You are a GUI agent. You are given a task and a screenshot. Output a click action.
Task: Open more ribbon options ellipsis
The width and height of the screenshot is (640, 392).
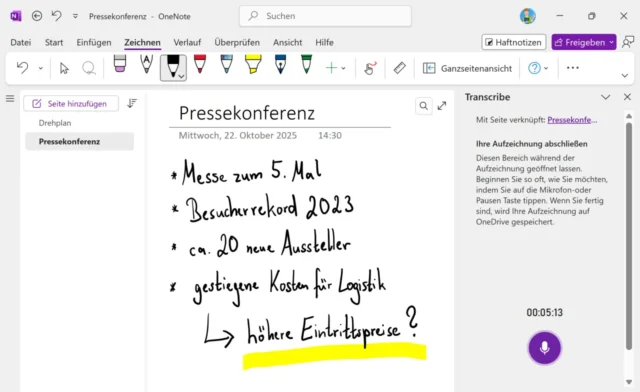pos(573,68)
